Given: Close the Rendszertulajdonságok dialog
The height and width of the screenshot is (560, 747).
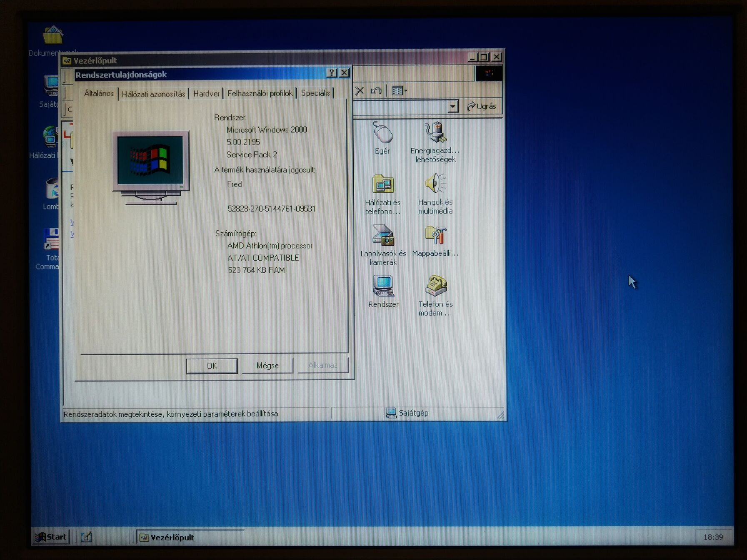Looking at the screenshot, I should 344,72.
